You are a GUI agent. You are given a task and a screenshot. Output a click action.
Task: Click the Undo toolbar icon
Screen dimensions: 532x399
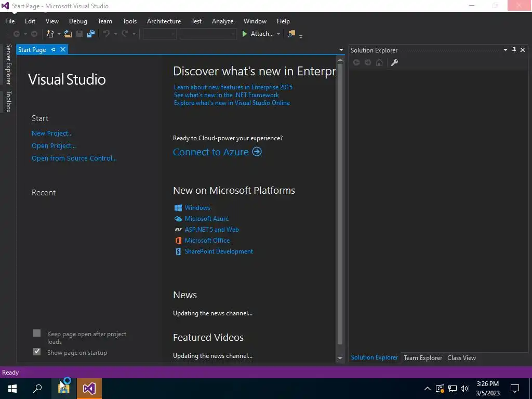[x=107, y=34]
